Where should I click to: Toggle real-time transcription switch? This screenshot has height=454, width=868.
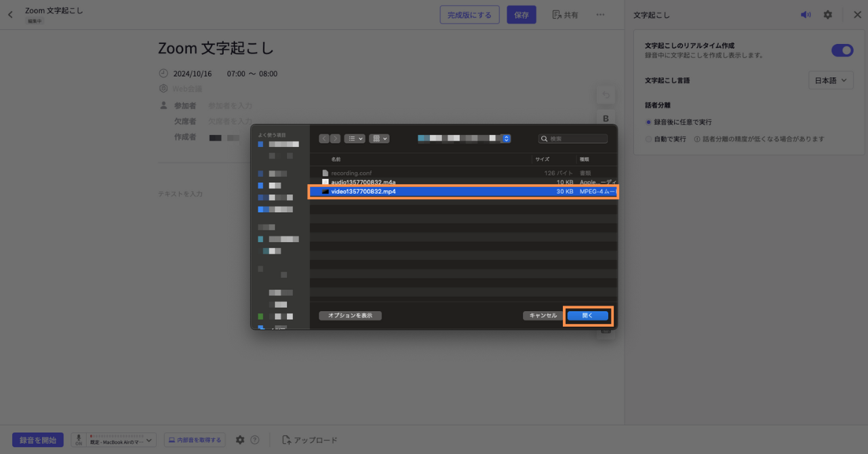click(842, 50)
